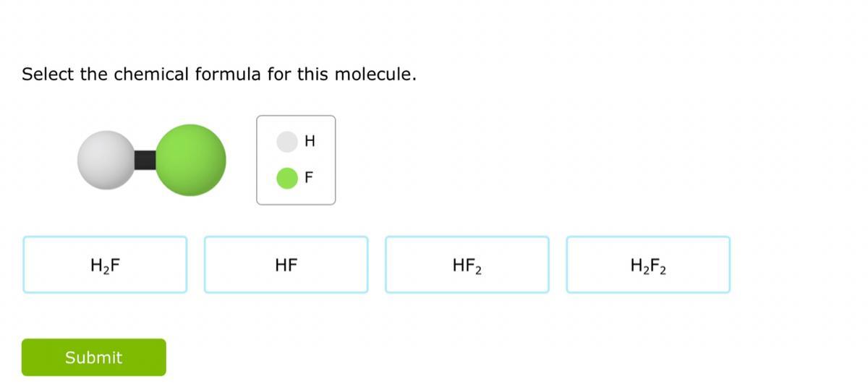This screenshot has width=868, height=387.
Task: Click the word "molecule" in the question
Action: [373, 75]
